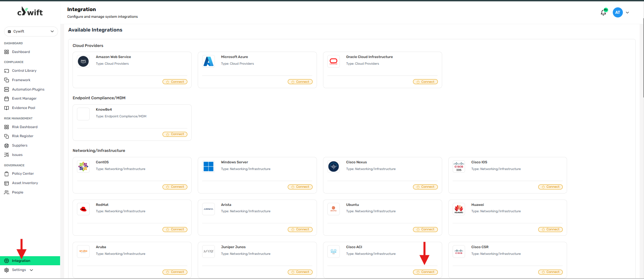
Task: Connect the KnowBe4 integration
Action: pyautogui.click(x=175, y=134)
